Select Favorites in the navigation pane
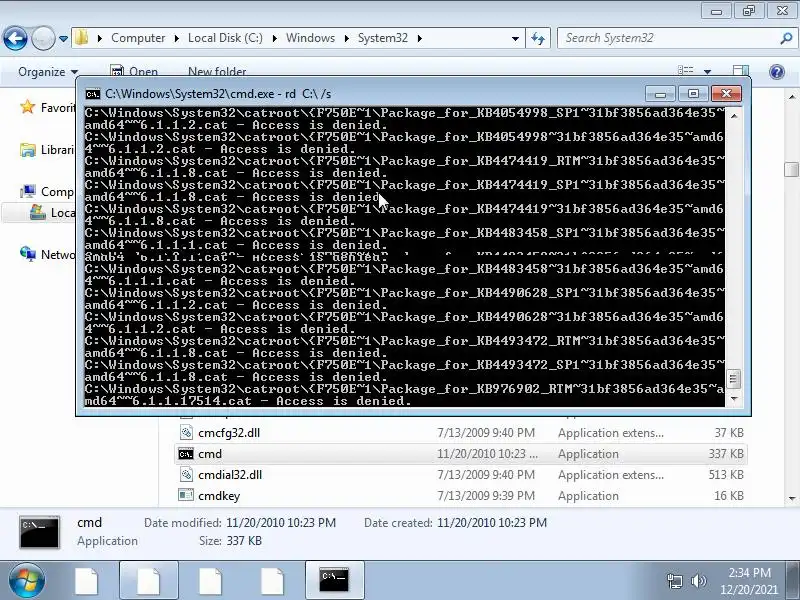Viewport: 800px width, 600px height. [47, 108]
